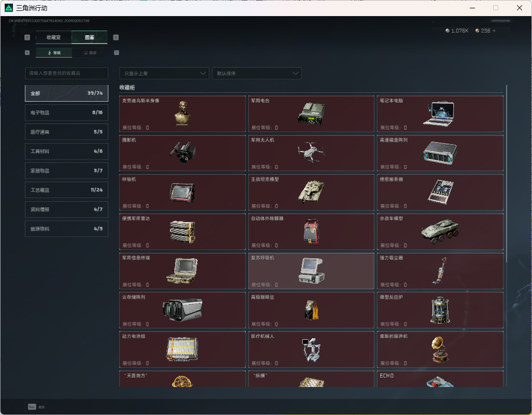Filter by 工具材料 category

click(x=66, y=151)
